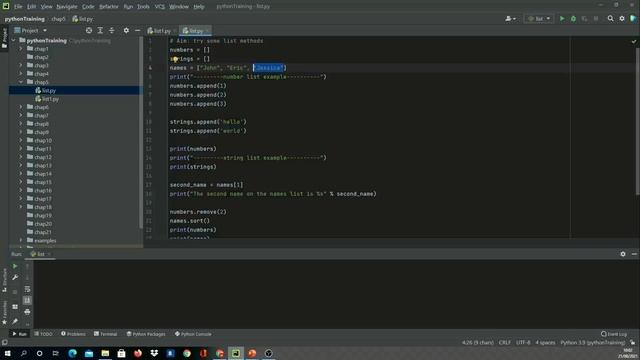This screenshot has height=360, width=640.
Task: Minimize the Run panel with dash icon
Action: (x=634, y=254)
